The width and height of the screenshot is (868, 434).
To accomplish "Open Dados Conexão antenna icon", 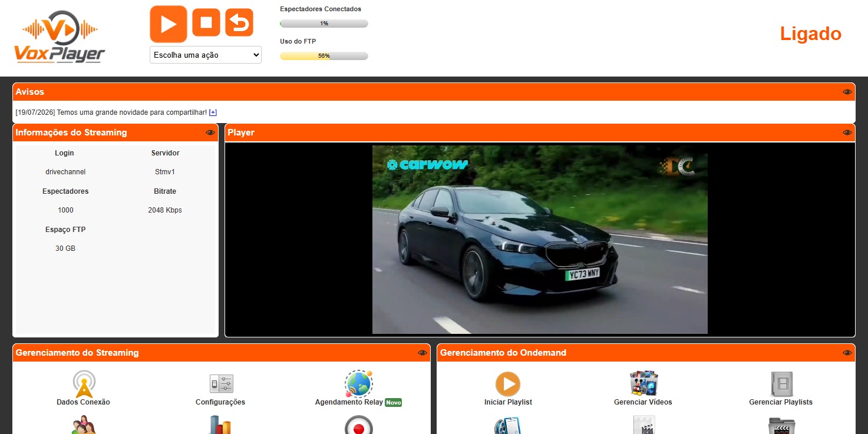I will pos(84,384).
